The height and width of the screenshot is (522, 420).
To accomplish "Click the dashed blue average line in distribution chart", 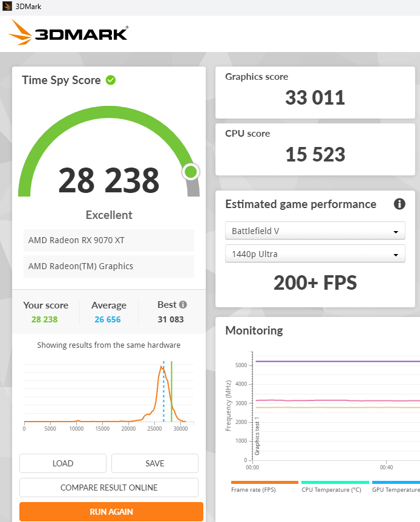I will point(163,391).
